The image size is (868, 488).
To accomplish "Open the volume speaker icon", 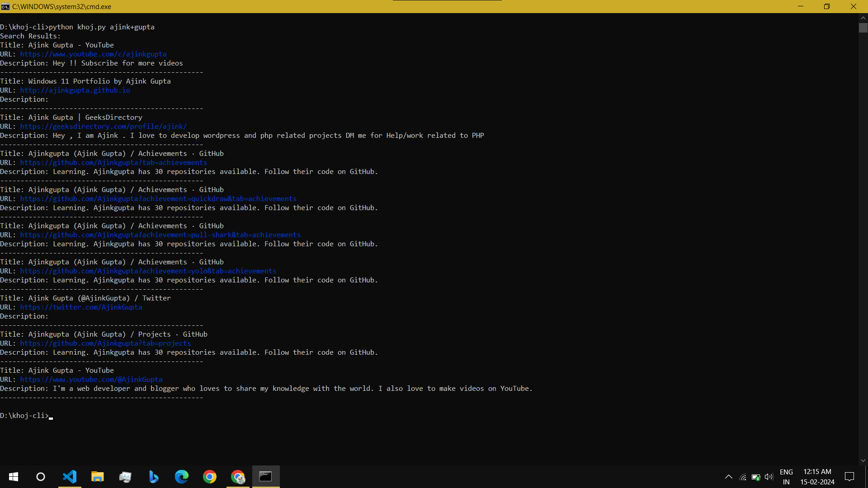I will [769, 477].
